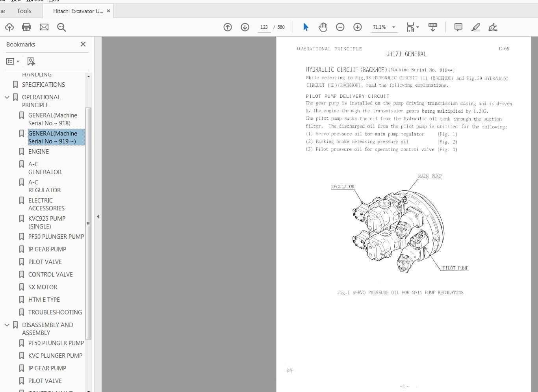Switch to the Tools tab

pos(24,11)
